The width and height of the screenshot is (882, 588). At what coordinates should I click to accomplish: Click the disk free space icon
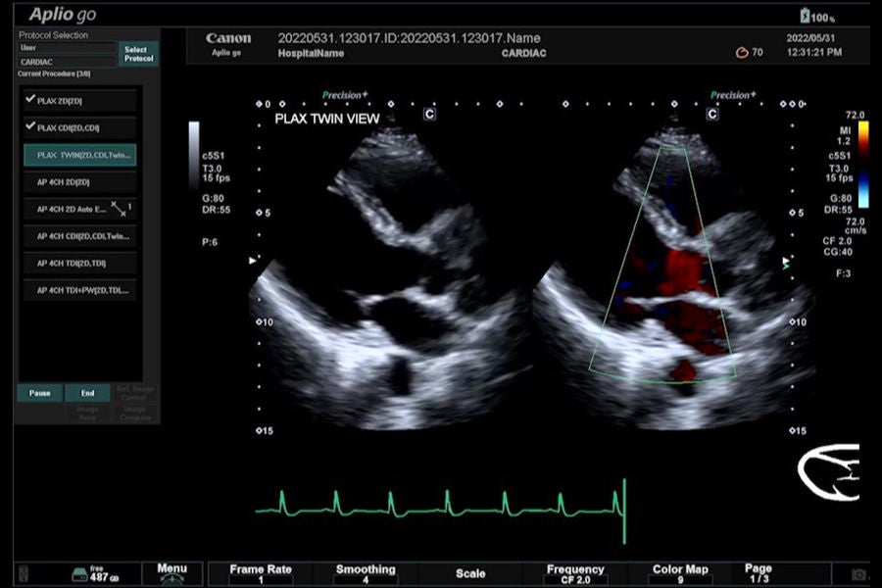[x=80, y=574]
